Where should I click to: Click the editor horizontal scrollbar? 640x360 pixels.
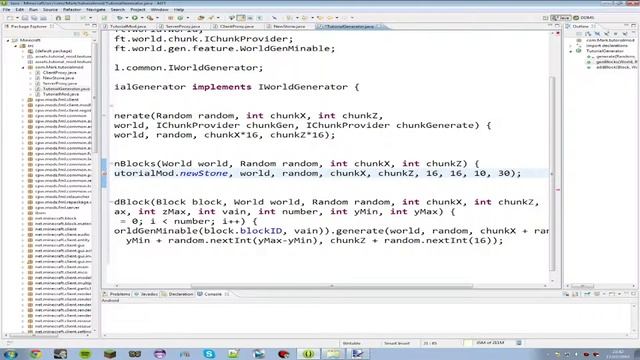click(331, 286)
